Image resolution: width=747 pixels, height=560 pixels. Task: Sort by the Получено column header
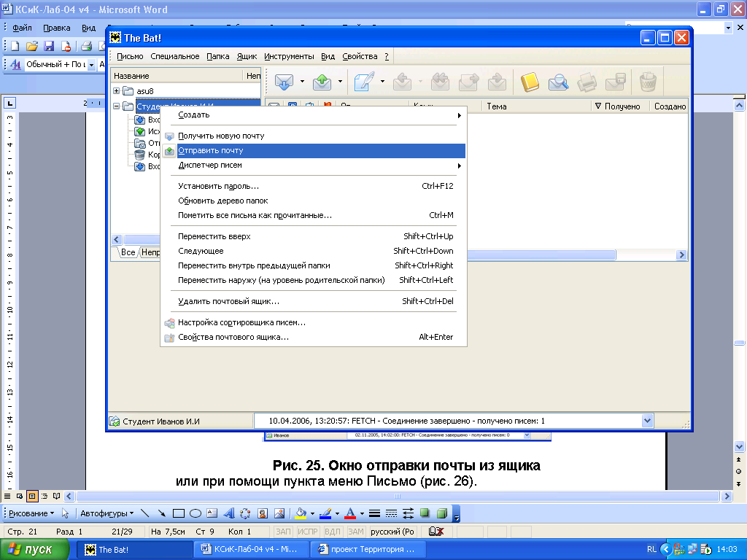(x=620, y=106)
